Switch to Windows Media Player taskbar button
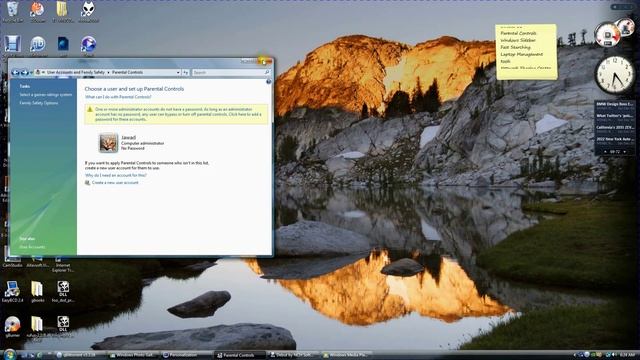 tap(347, 355)
